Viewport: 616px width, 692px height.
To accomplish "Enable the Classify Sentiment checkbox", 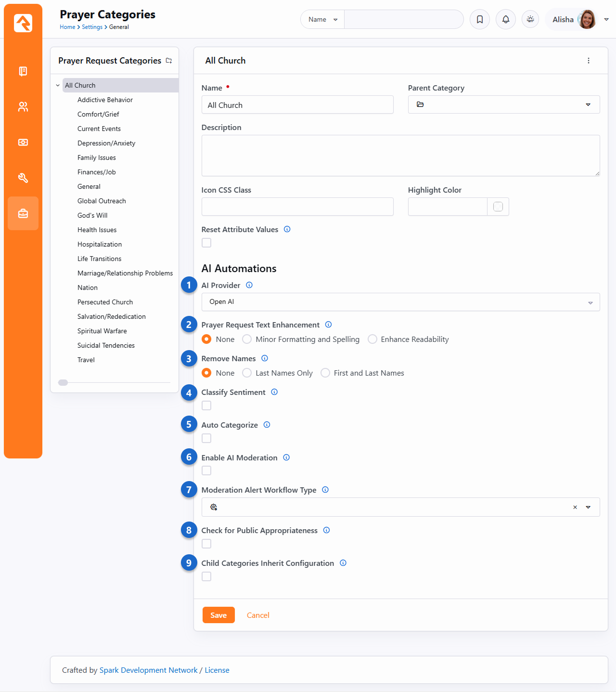I will pyautogui.click(x=206, y=405).
